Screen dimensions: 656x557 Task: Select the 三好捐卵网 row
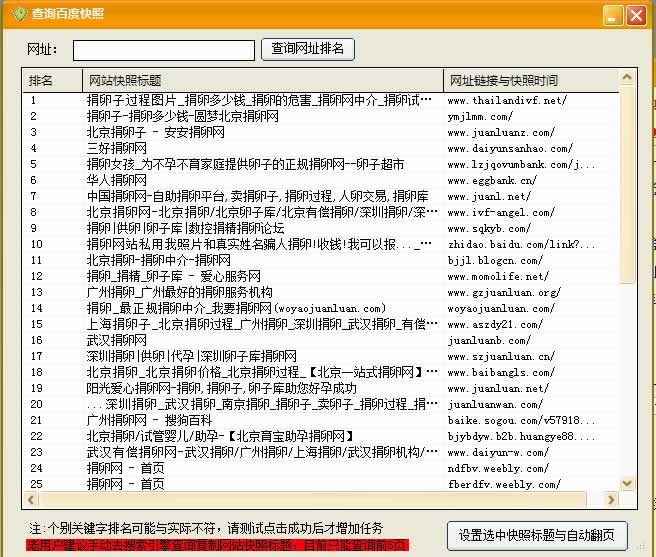[x=321, y=149]
